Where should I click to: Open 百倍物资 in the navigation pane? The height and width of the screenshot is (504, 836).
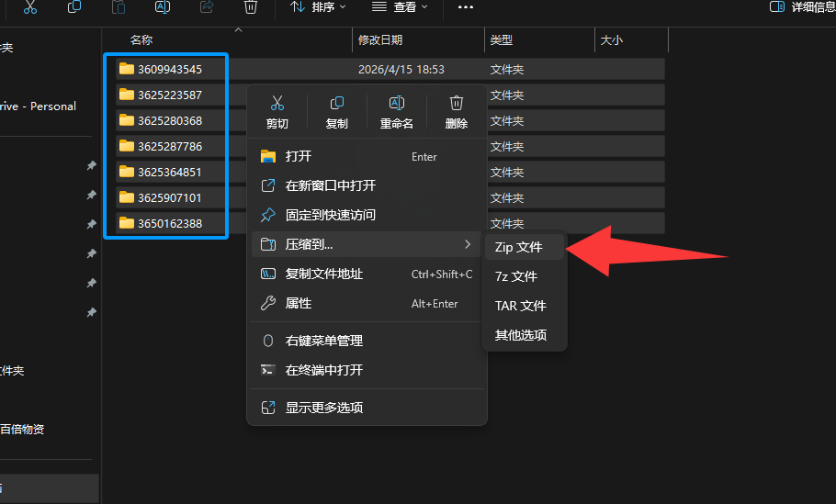22,430
